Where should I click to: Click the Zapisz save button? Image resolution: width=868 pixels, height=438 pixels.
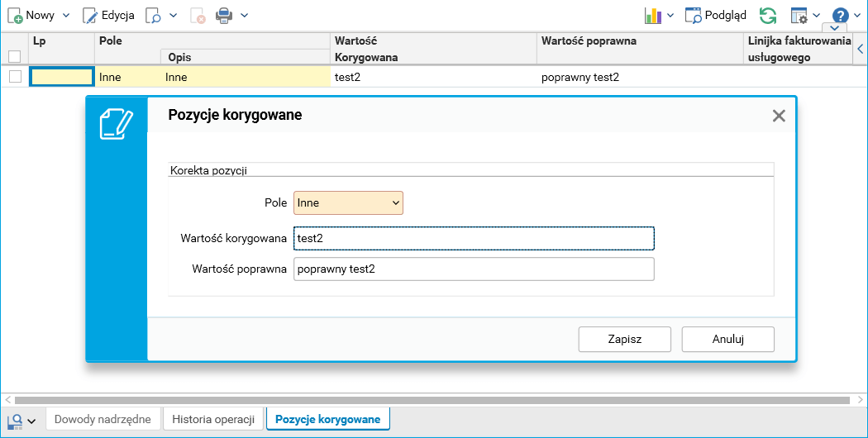click(625, 340)
